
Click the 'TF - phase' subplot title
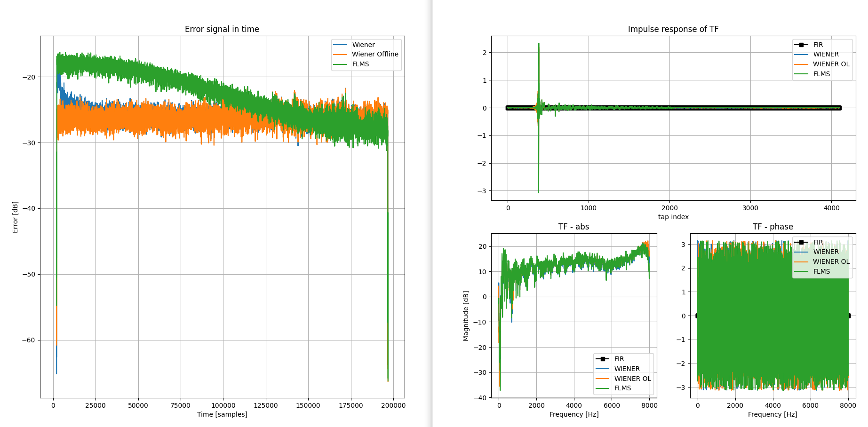(x=772, y=227)
